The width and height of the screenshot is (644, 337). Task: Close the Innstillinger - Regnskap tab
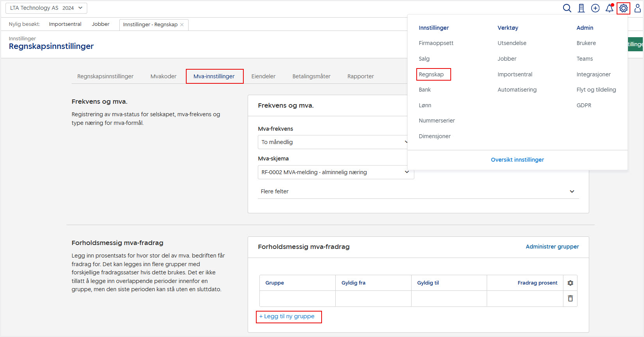[182, 25]
